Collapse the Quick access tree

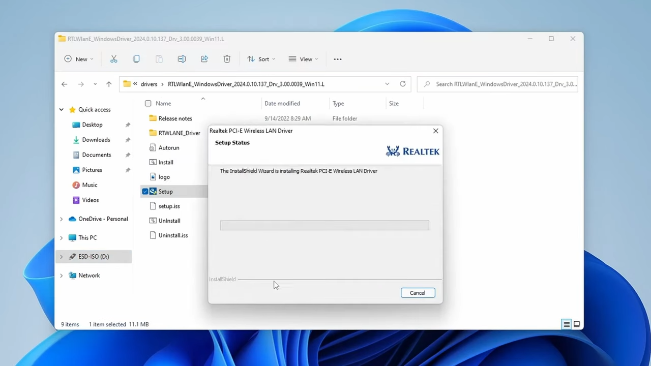[x=61, y=110]
